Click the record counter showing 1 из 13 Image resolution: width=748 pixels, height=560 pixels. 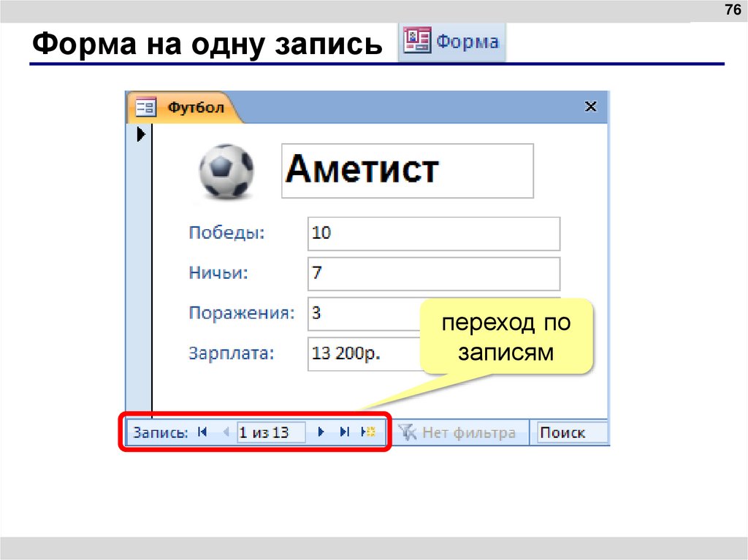272,432
